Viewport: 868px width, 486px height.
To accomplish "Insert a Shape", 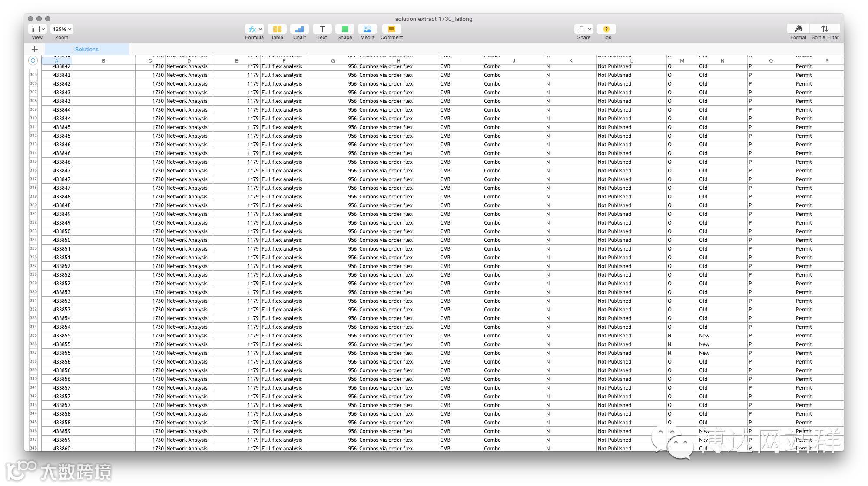I will click(345, 29).
